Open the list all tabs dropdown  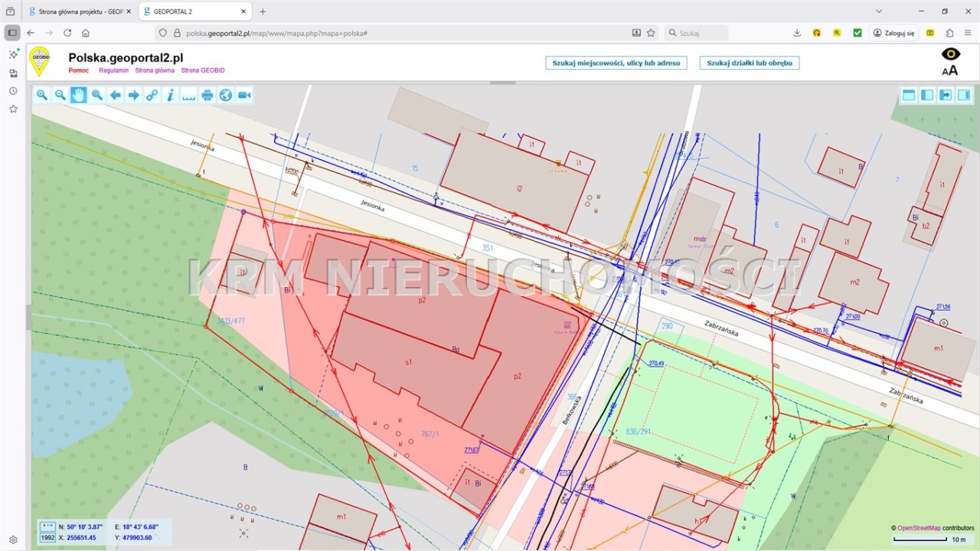pyautogui.click(x=878, y=11)
